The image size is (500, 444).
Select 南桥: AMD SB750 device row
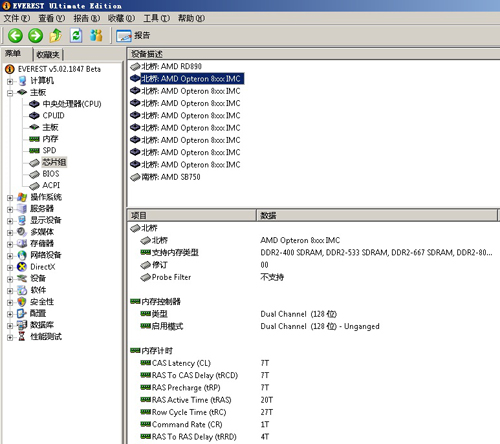coord(165,177)
